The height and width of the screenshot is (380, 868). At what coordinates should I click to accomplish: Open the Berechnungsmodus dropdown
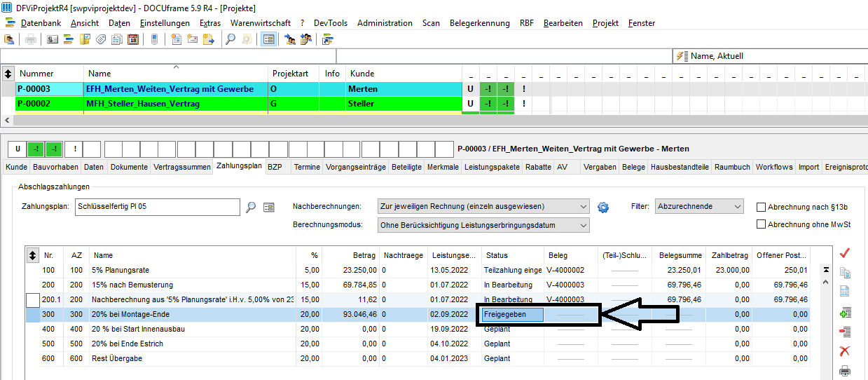tap(483, 225)
